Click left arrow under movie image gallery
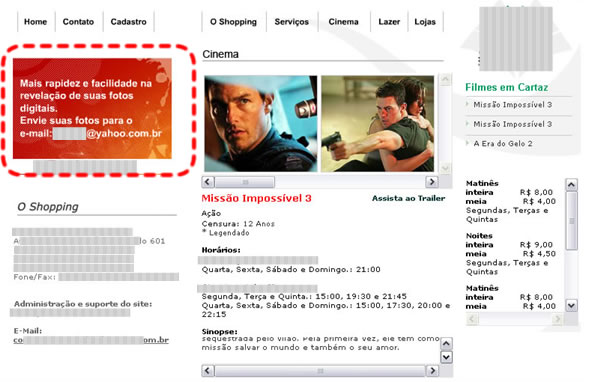The height and width of the screenshot is (382, 600). point(208,181)
